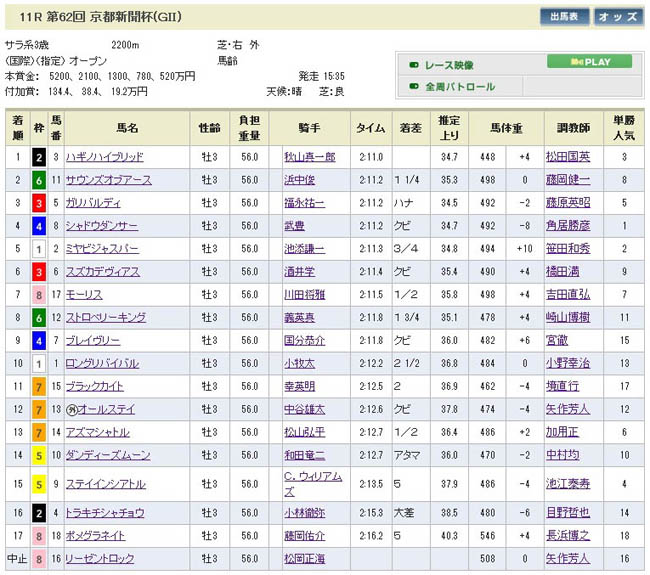This screenshot has width=650, height=575.
Task: Click the green bullet icon beside レース映像
Action: [413, 63]
